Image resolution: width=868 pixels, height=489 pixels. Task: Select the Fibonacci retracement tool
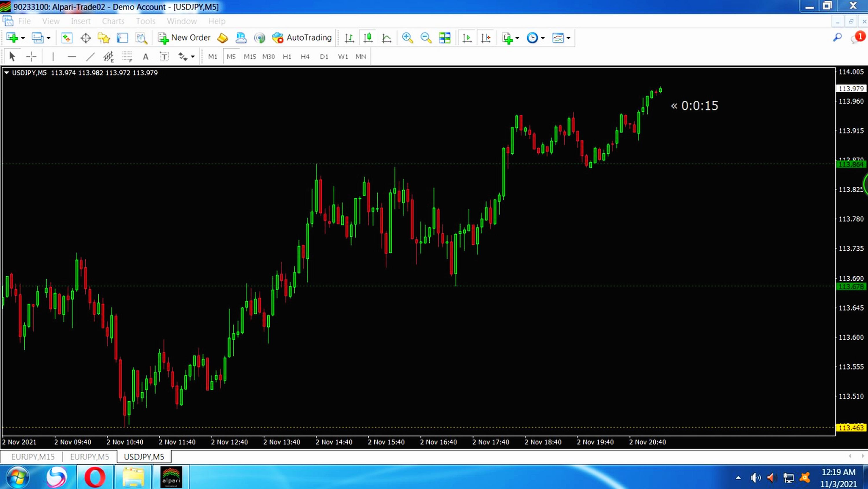pos(127,57)
